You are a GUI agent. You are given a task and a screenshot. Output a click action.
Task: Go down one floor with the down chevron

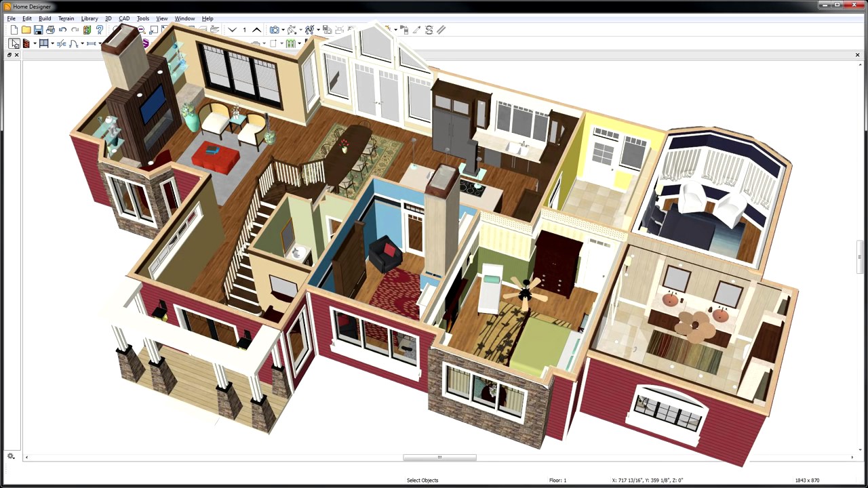pyautogui.click(x=232, y=30)
